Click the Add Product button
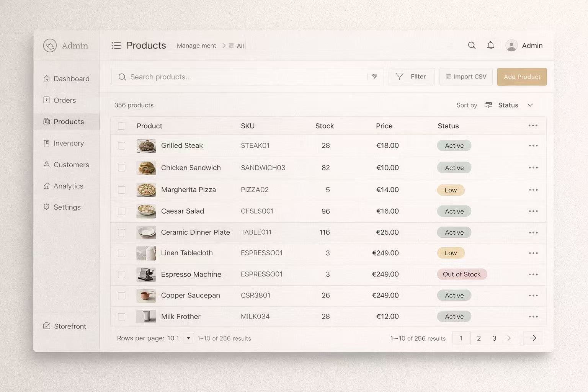 pos(522,77)
